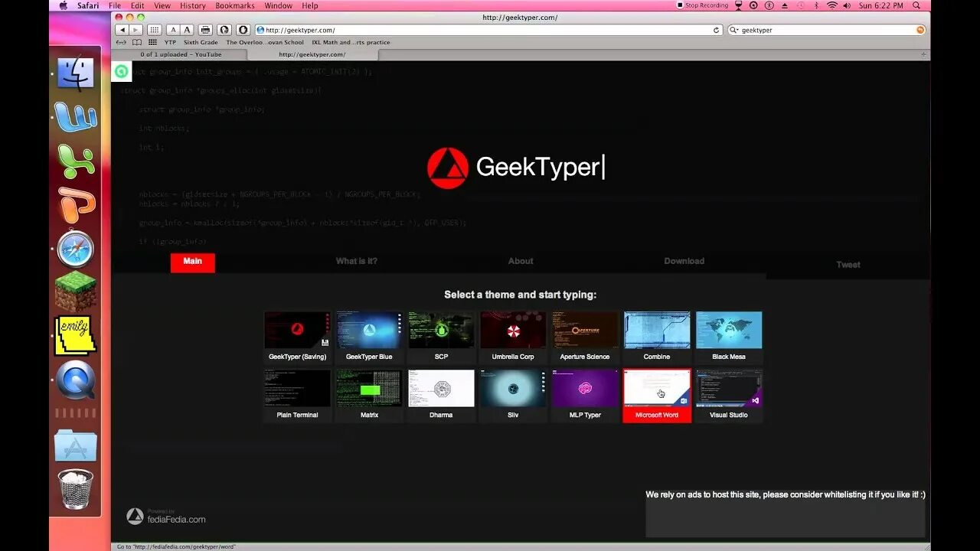Screen dimensions: 980x551
Task: Increase text size with large A button
Action: (x=187, y=30)
